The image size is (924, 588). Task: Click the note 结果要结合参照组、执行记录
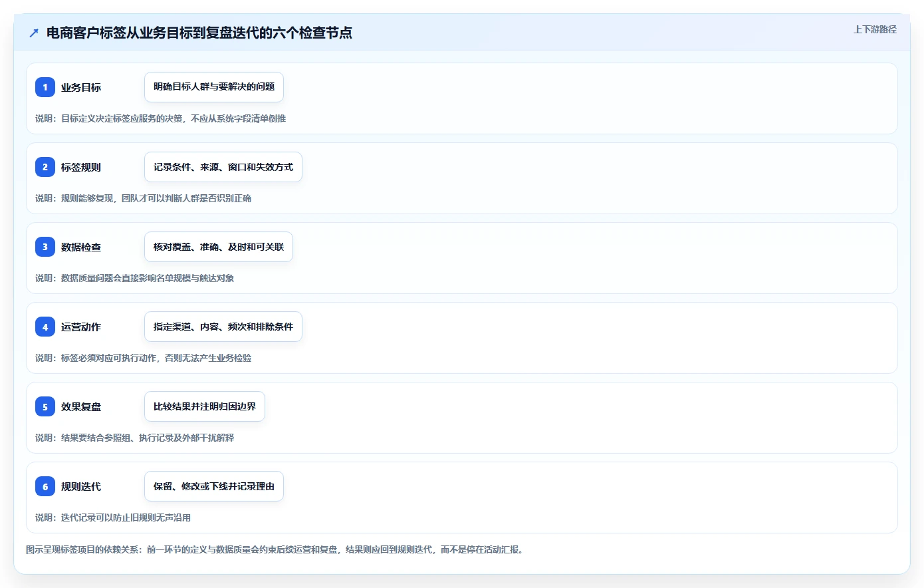(134, 438)
